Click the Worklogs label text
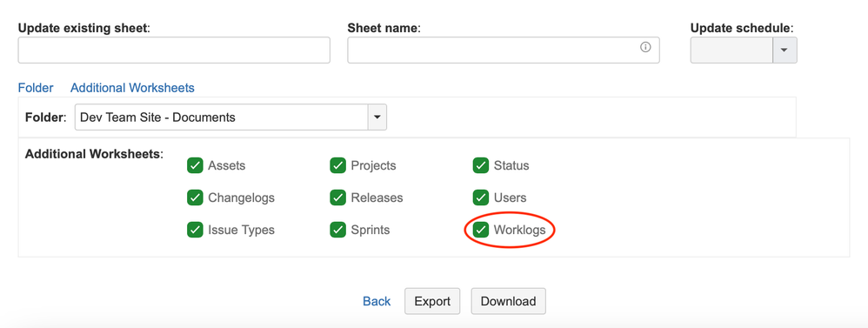The image size is (868, 328). 519,230
